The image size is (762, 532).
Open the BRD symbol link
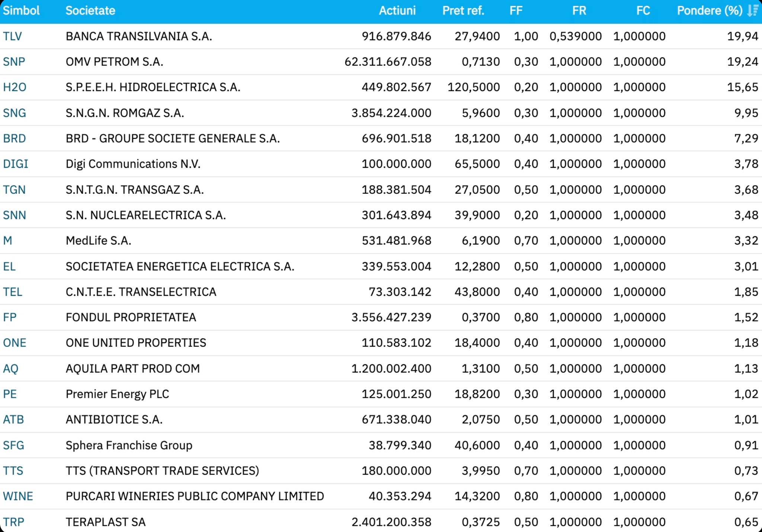[15, 138]
